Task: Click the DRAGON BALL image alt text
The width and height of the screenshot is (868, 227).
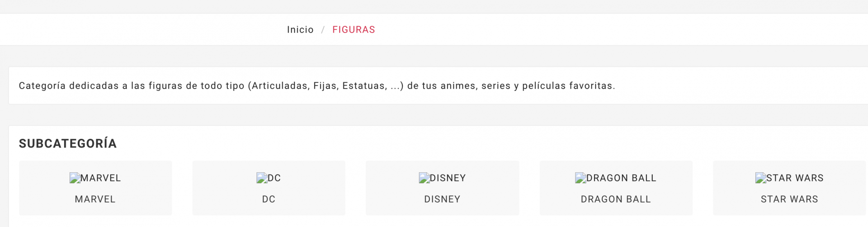Action: coord(621,178)
